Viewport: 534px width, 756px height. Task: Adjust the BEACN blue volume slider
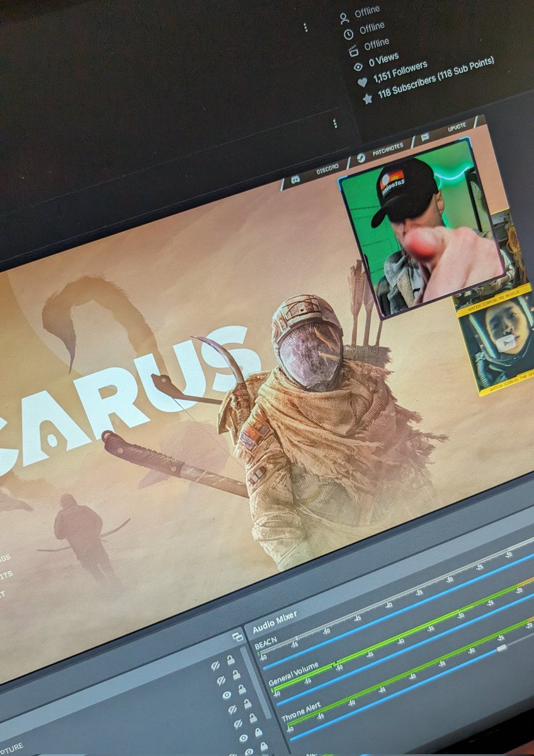[x=398, y=611]
